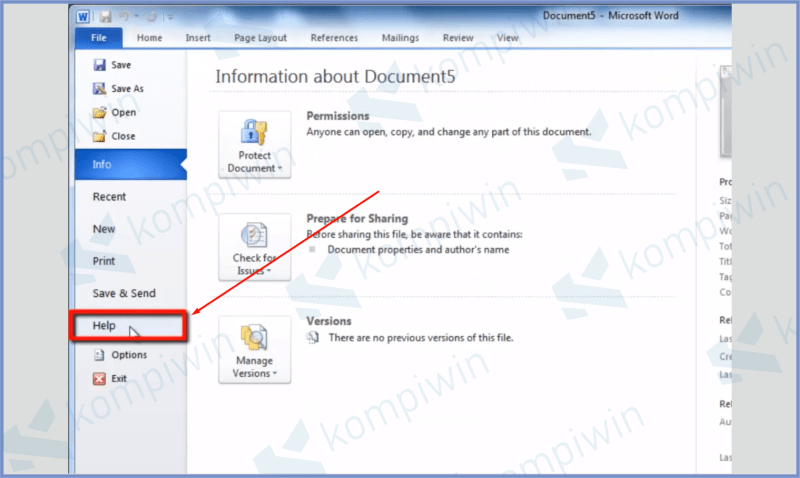Click 'There are no previous versions' text

coord(421,338)
